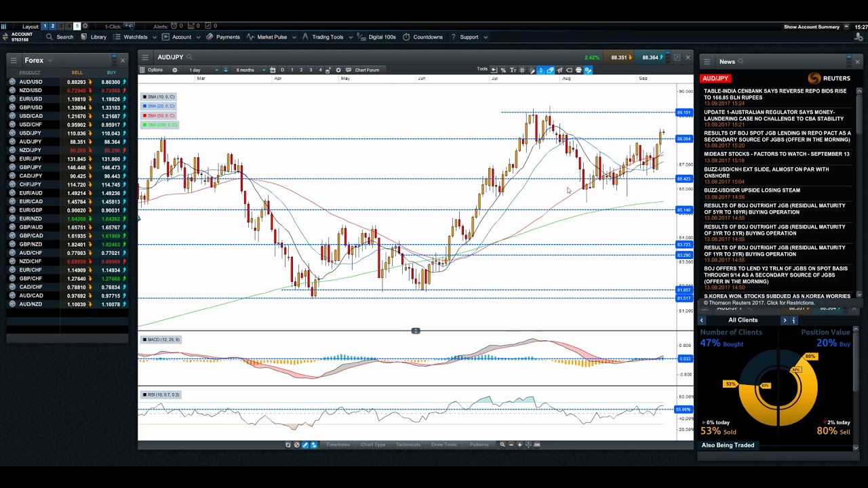Click the zoom in plus icon
The height and width of the screenshot is (488, 868).
(x=520, y=445)
